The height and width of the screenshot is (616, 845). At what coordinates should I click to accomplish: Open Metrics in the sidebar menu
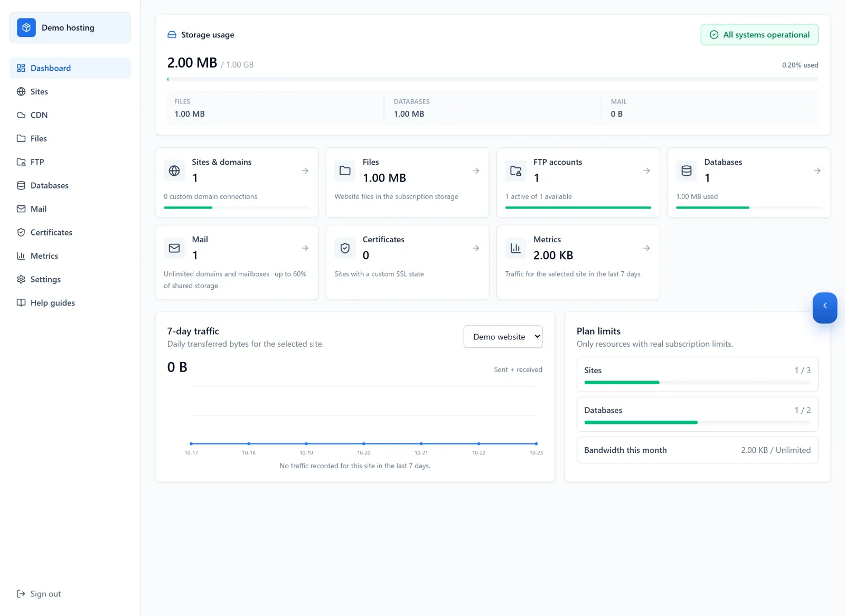click(x=70, y=256)
